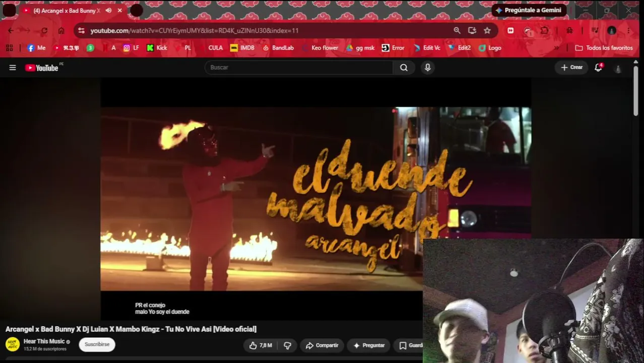Open YouTube notifications bell

pos(598,68)
